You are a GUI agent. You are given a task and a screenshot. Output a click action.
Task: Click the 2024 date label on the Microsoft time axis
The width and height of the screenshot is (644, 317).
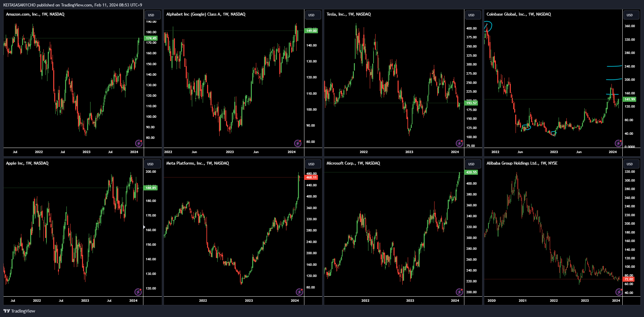click(455, 301)
